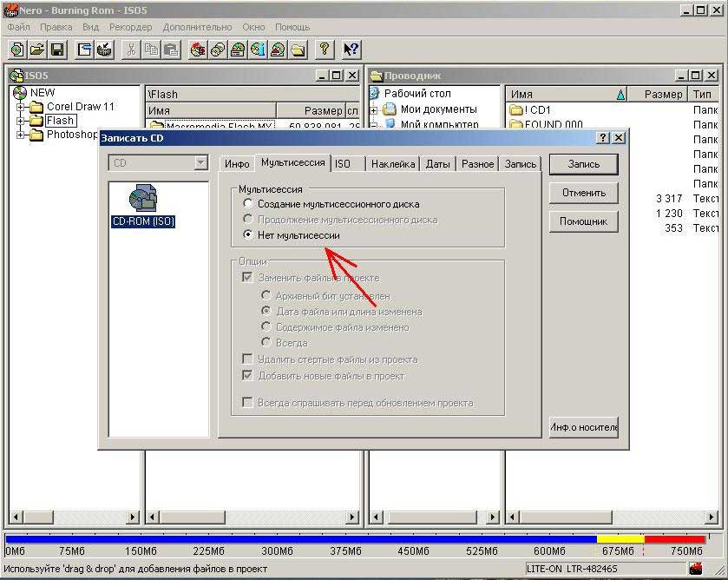The width and height of the screenshot is (728, 580).
Task: Select the CD-ROM (ISO) compilation type icon
Action: pyautogui.click(x=143, y=206)
